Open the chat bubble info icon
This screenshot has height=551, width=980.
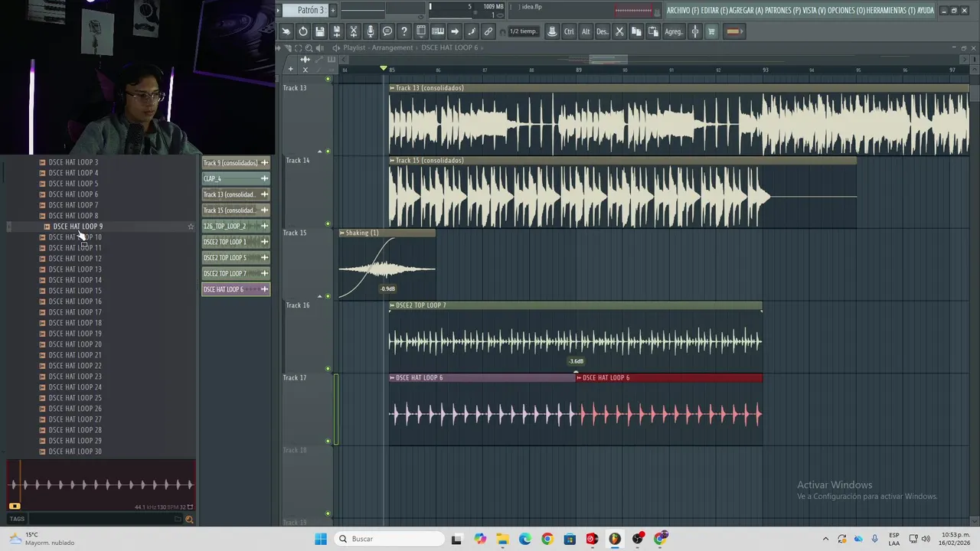click(x=387, y=31)
